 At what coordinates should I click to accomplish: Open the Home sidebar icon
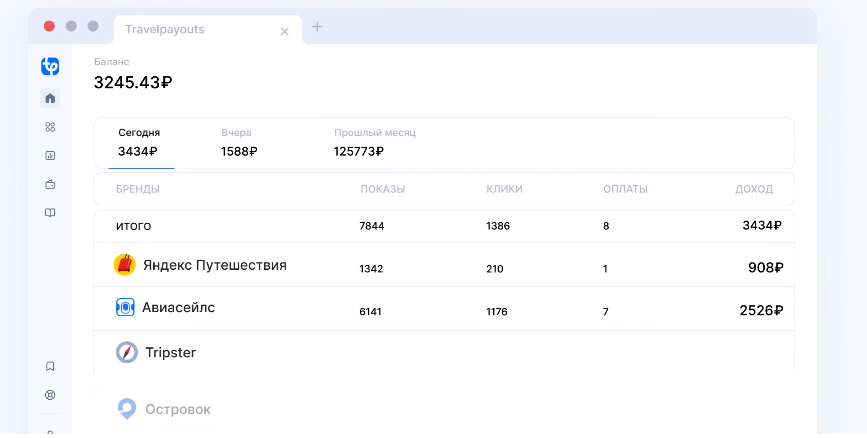50,98
